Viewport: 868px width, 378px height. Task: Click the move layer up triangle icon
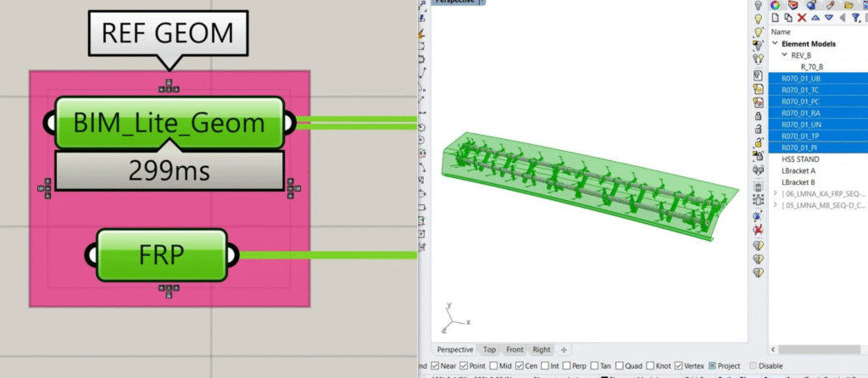(x=815, y=18)
